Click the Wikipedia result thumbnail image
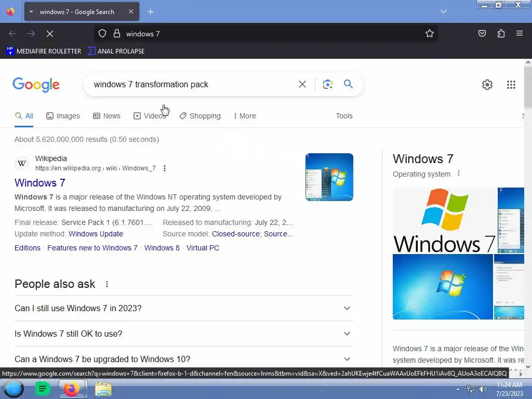Screen dimensions: 532x399 click(329, 177)
